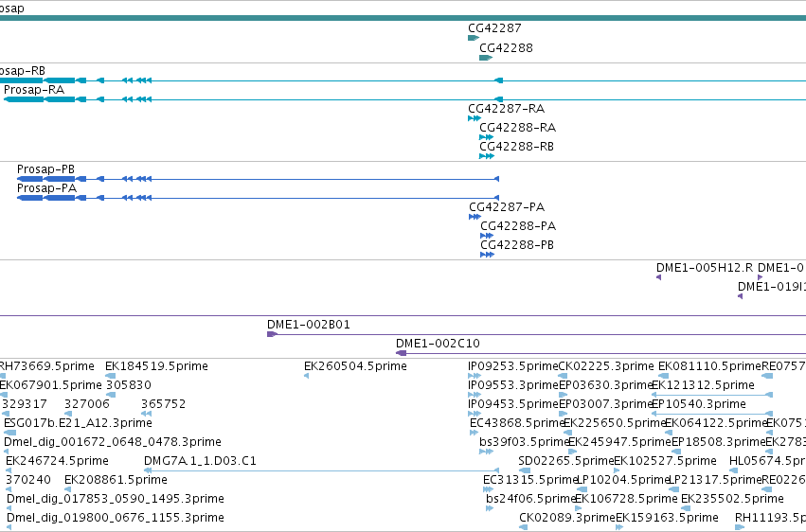
Task: Click the CG42287-PA protein label
Action: [x=507, y=207]
